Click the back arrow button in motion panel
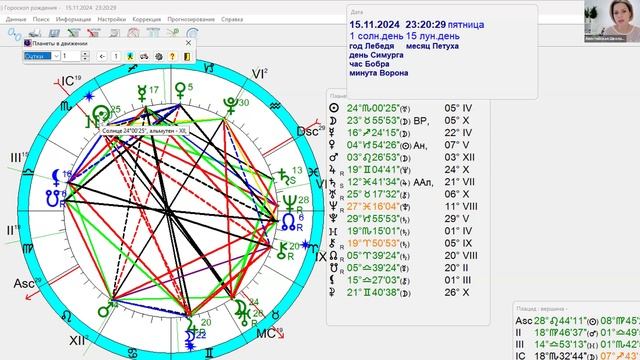This screenshot has height=360, width=640. coord(102,56)
